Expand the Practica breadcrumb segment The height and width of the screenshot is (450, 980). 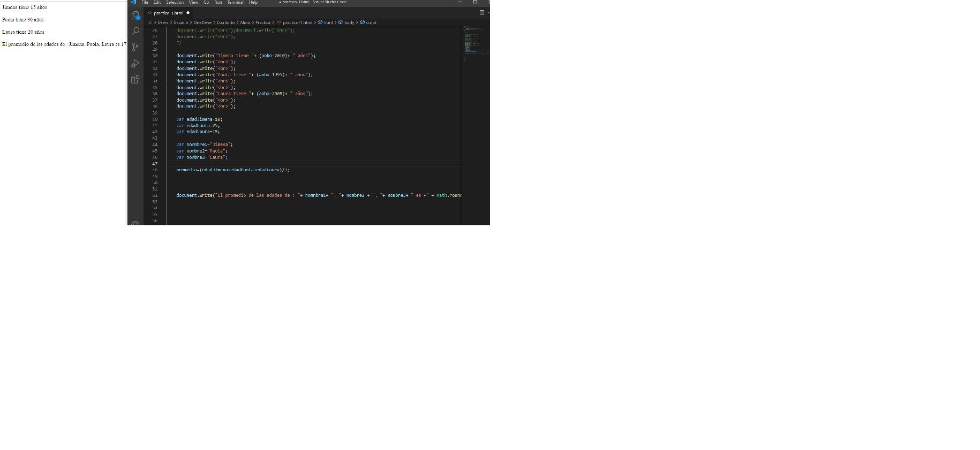point(263,22)
